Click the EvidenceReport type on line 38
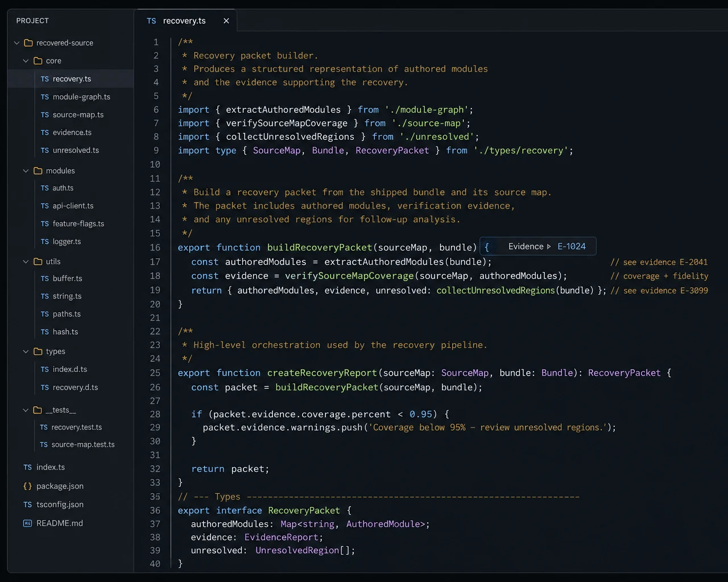 [282, 537]
